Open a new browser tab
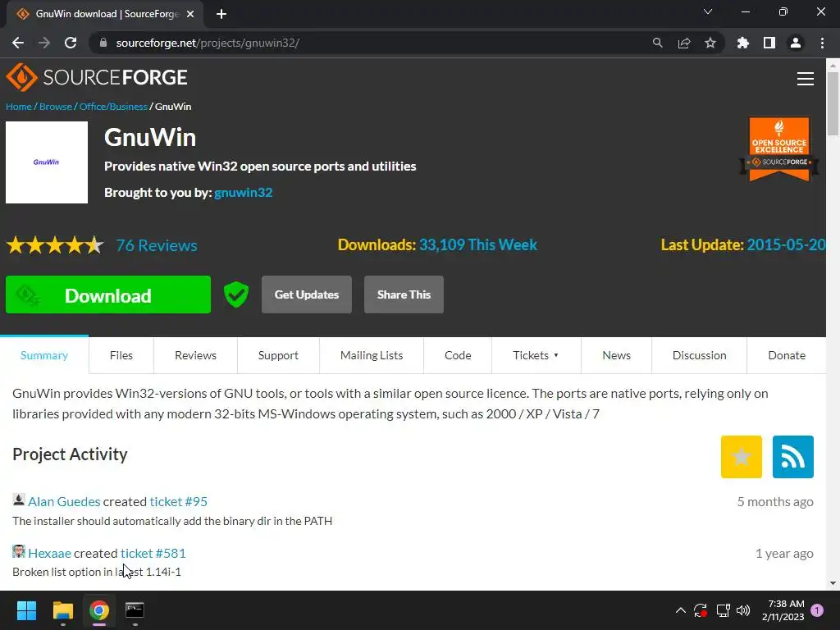 click(x=221, y=14)
